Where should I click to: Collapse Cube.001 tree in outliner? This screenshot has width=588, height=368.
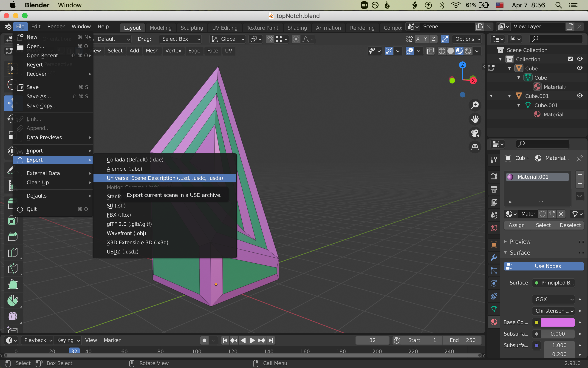[x=509, y=96]
